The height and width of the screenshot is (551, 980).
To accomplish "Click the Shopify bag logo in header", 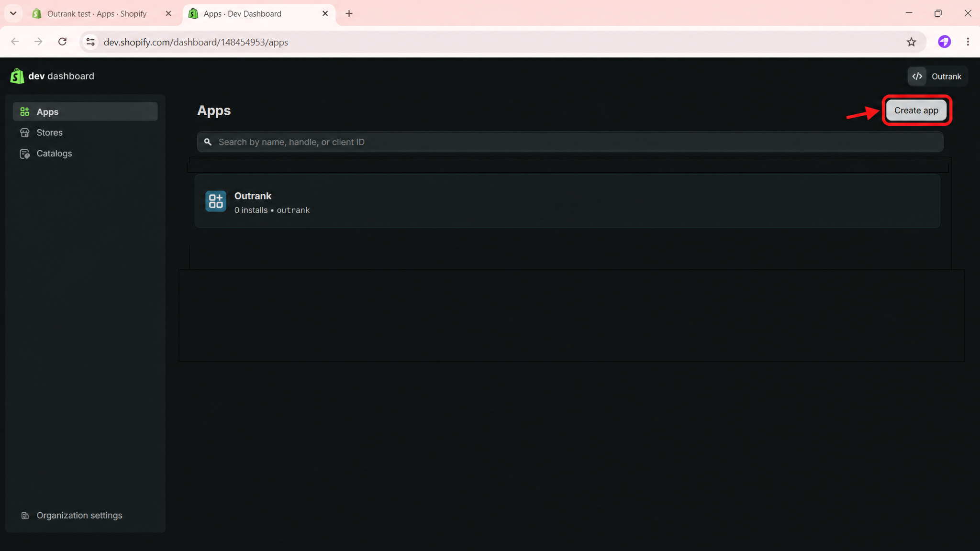I will [17, 76].
